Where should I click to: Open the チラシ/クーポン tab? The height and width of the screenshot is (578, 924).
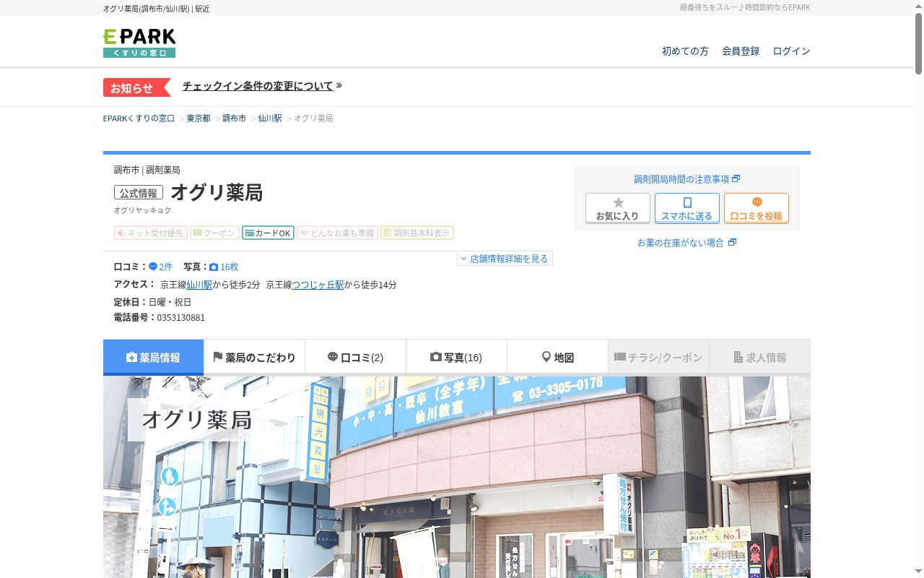(658, 357)
